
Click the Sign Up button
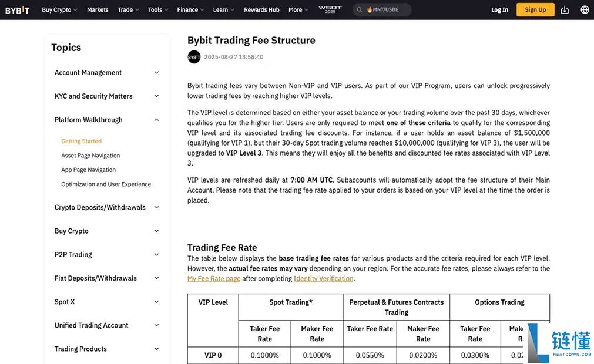535,10
